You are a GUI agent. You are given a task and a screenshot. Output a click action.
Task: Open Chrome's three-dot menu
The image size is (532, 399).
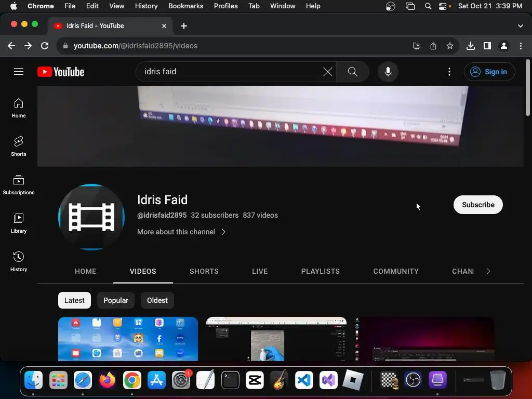[521, 46]
